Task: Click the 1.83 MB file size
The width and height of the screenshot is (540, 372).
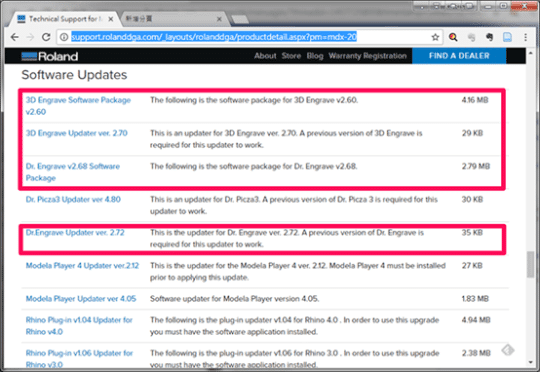Action: 475,299
